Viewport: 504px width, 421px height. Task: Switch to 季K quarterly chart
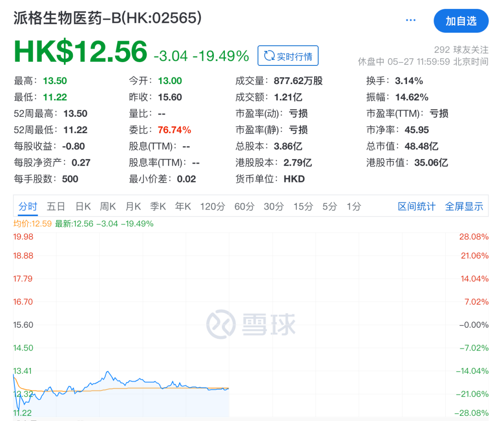pos(158,206)
